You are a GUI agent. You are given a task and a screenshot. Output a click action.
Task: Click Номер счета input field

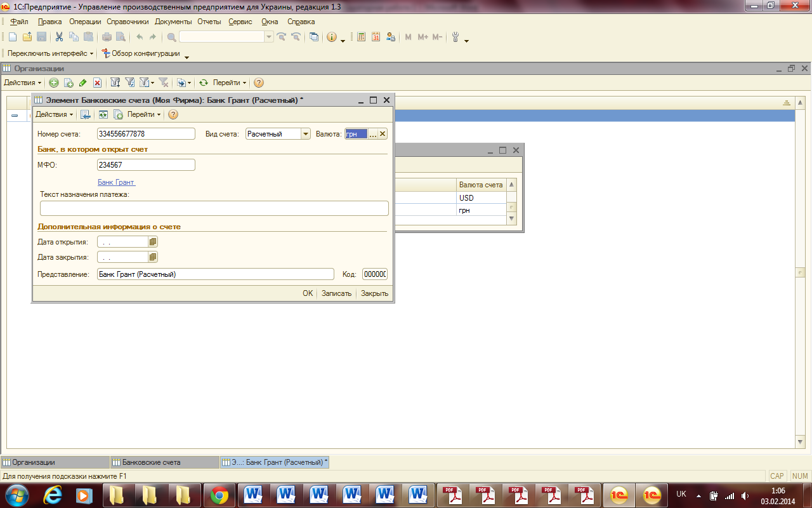pos(146,133)
